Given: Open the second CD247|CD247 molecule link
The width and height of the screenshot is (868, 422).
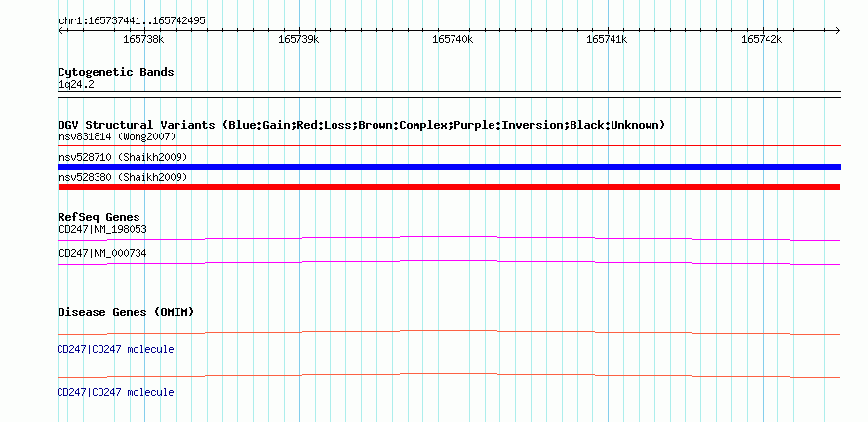Looking at the screenshot, I should pos(116,392).
